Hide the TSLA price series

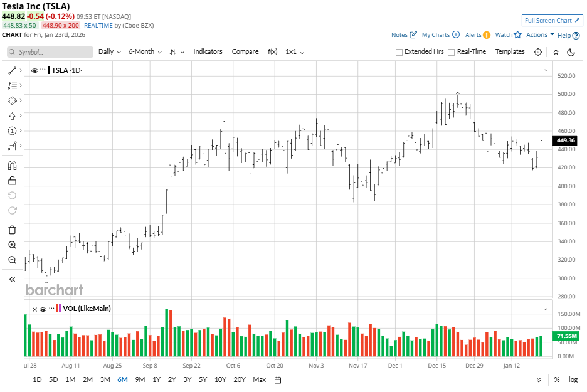pyautogui.click(x=34, y=70)
